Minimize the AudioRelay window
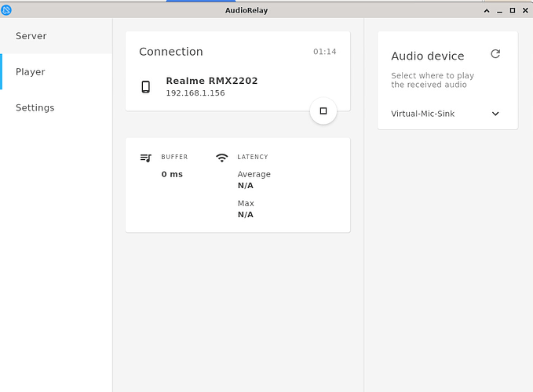This screenshot has height=392, width=533. click(x=499, y=11)
